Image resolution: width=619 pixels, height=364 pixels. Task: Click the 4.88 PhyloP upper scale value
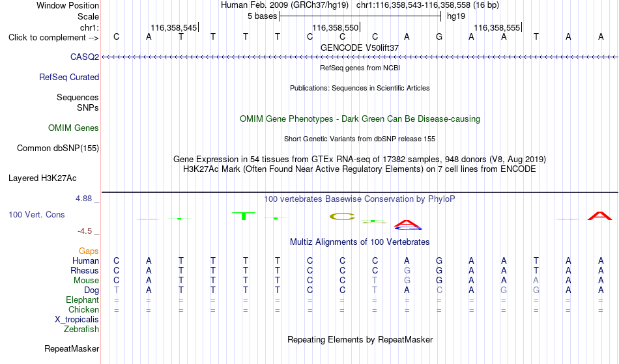(83, 199)
